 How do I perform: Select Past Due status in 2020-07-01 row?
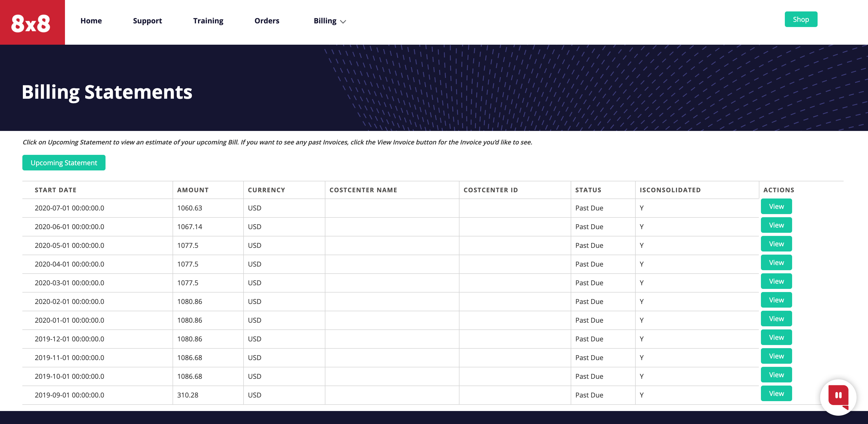(589, 208)
